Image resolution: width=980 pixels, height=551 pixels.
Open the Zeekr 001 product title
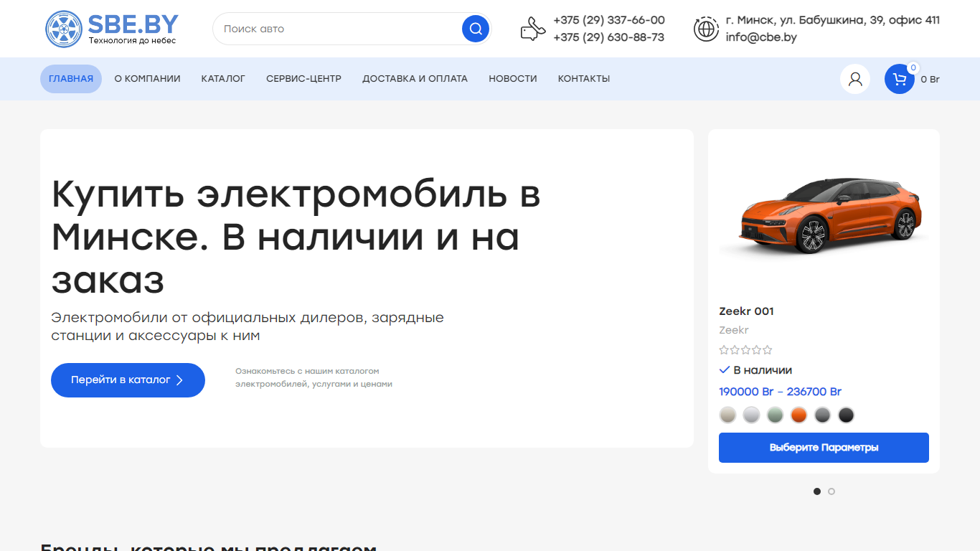coord(746,311)
